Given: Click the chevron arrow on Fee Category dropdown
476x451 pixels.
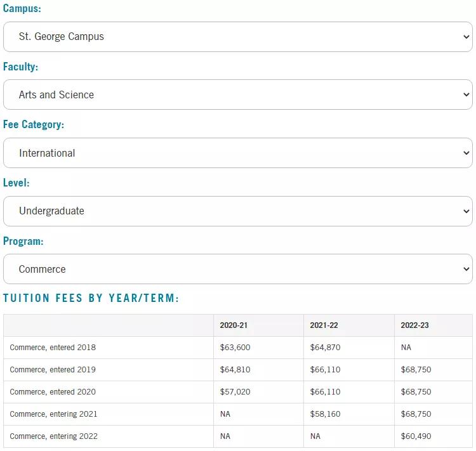Looking at the screenshot, I should pos(466,154).
